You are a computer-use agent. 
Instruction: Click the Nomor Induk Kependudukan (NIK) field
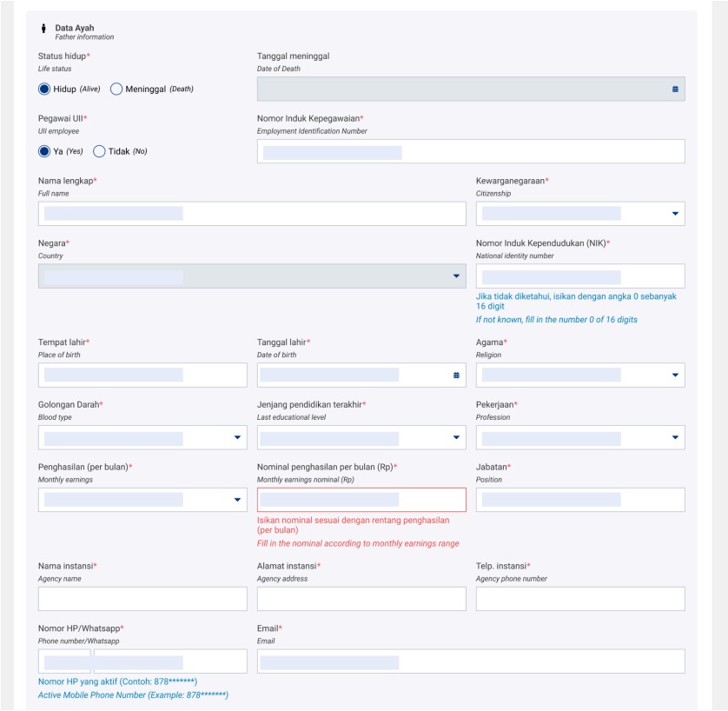tap(579, 276)
